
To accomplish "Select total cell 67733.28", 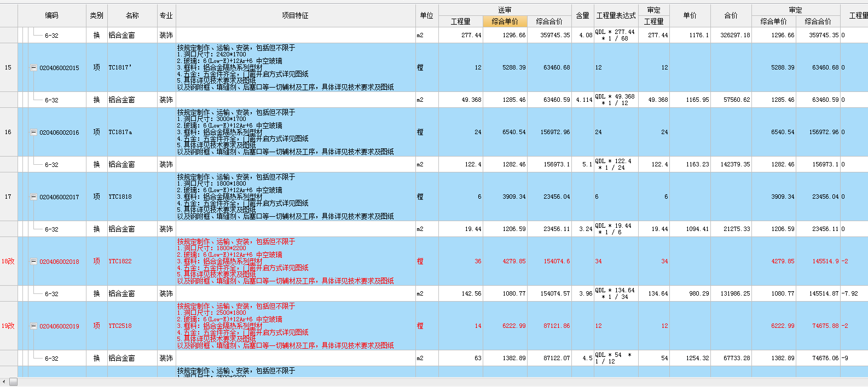I will tap(731, 359).
